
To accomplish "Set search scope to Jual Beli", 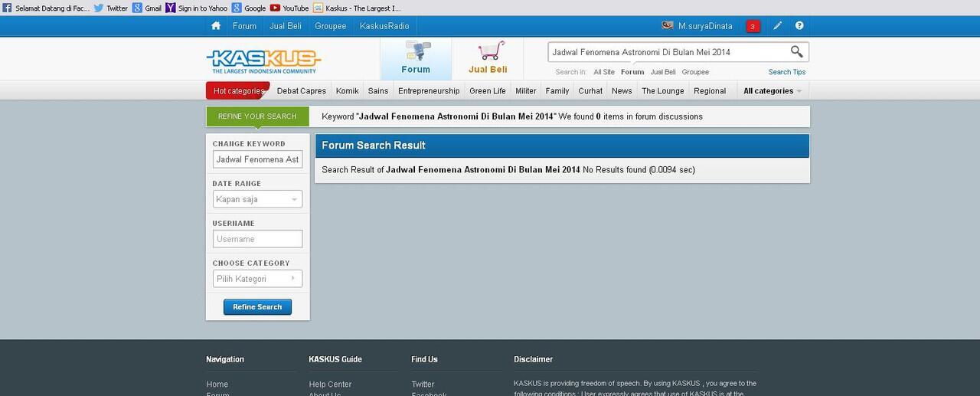I will click(663, 72).
